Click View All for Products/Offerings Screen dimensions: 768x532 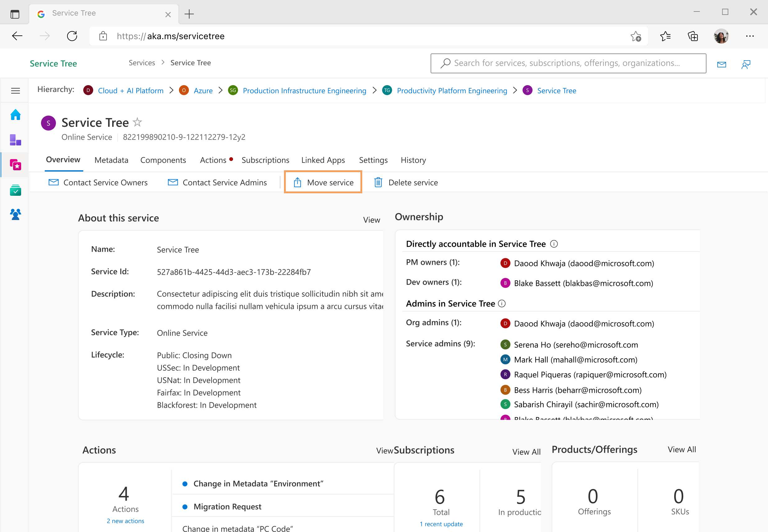682,450
